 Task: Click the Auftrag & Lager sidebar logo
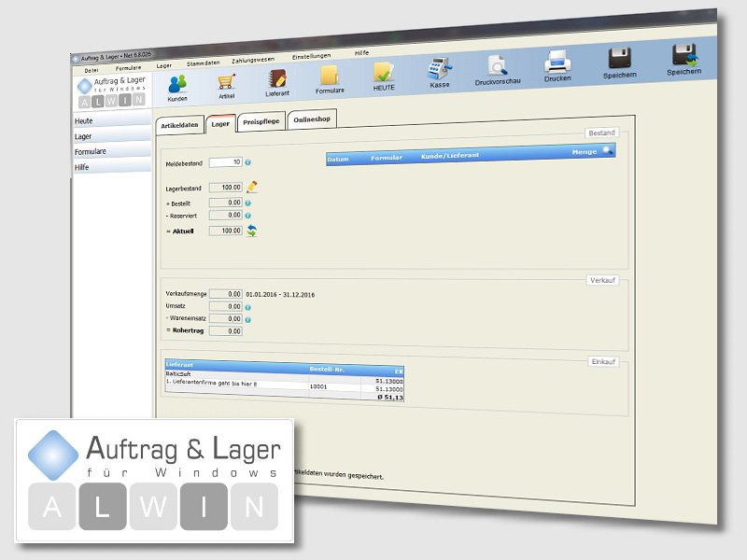click(x=112, y=91)
